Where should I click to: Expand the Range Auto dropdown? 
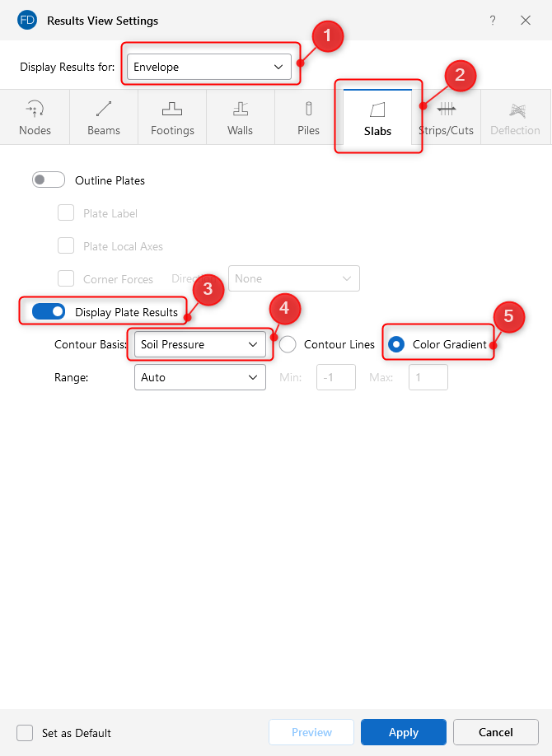[x=200, y=377]
